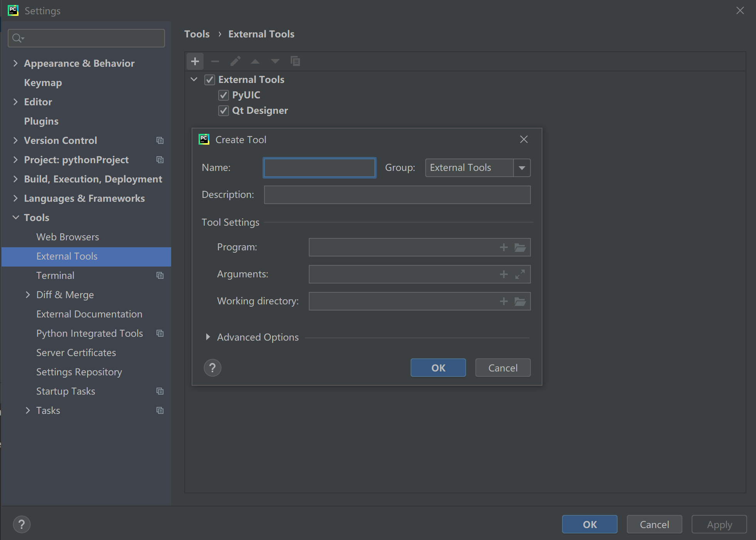Viewport: 756px width, 540px height.
Task: Expand the Tasks subcategory
Action: point(28,410)
